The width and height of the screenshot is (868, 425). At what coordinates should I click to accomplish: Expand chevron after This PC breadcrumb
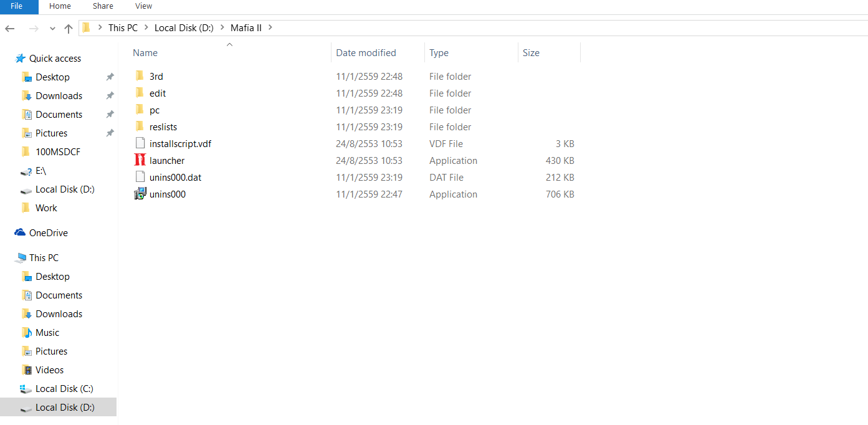click(x=146, y=27)
